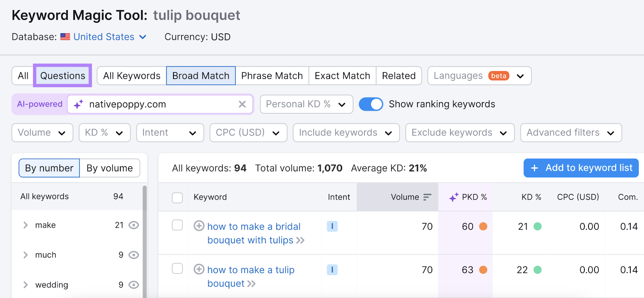Viewport: 644px width, 298px height.
Task: Expand the 'wedding' keyword group
Action: (25, 285)
